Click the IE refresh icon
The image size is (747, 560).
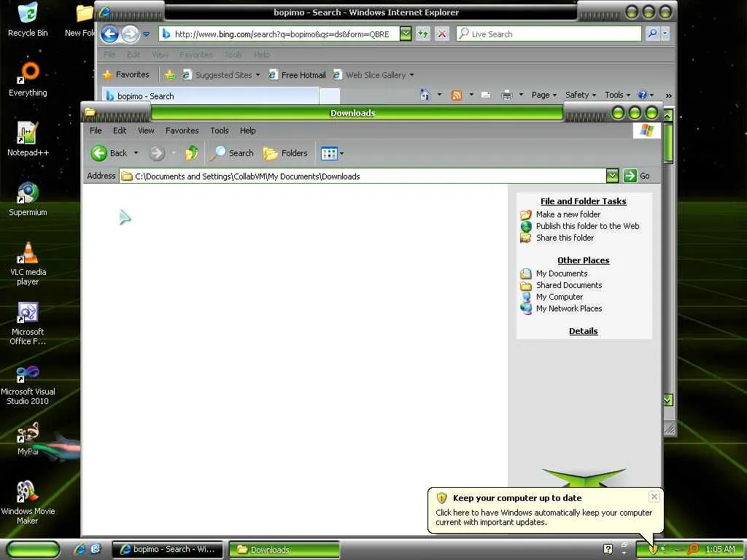click(x=423, y=34)
